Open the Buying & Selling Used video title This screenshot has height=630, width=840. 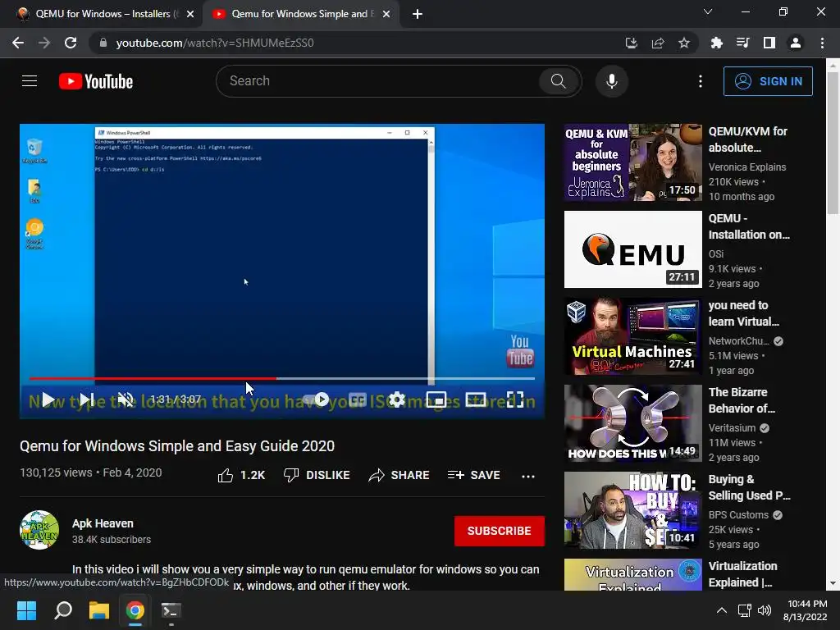749,487
